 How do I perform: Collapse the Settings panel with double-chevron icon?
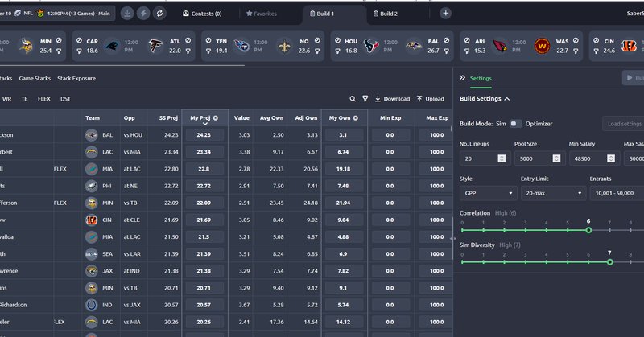(462, 77)
